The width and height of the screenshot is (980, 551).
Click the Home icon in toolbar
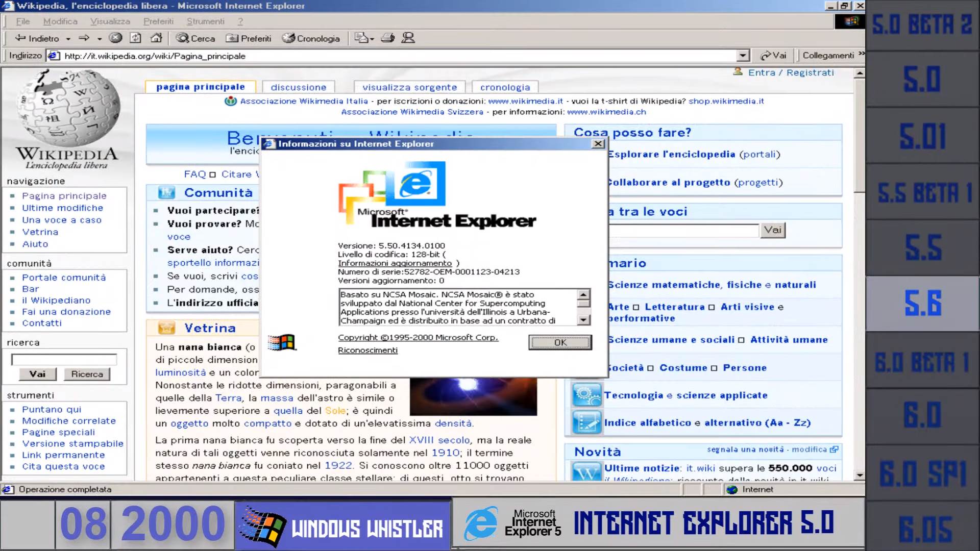156,38
